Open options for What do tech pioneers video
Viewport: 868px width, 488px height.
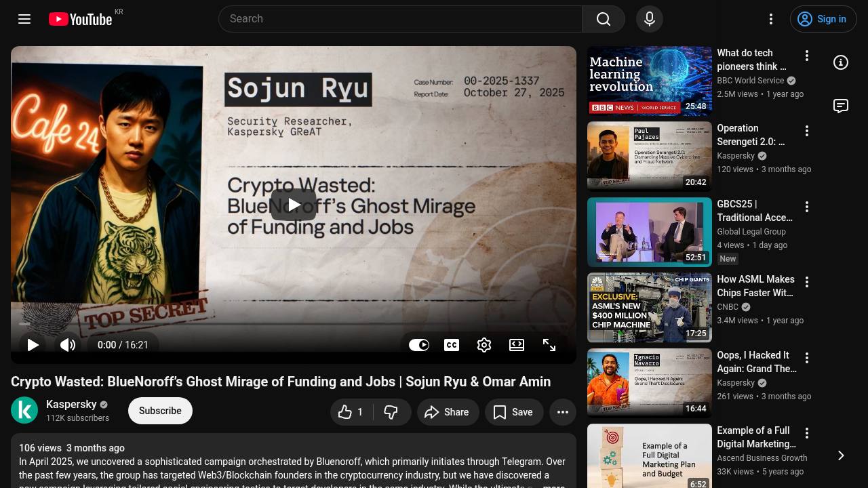point(807,56)
